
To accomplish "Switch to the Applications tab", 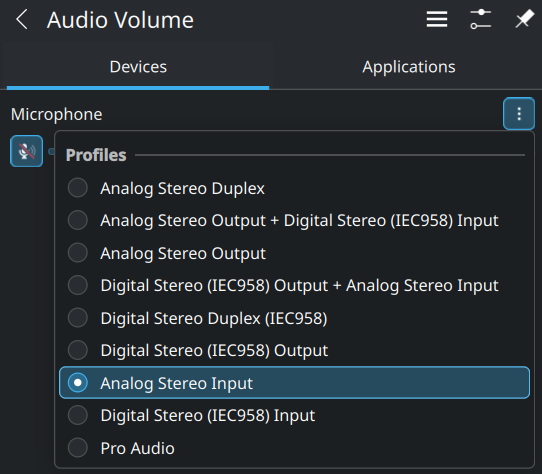I will click(x=409, y=67).
